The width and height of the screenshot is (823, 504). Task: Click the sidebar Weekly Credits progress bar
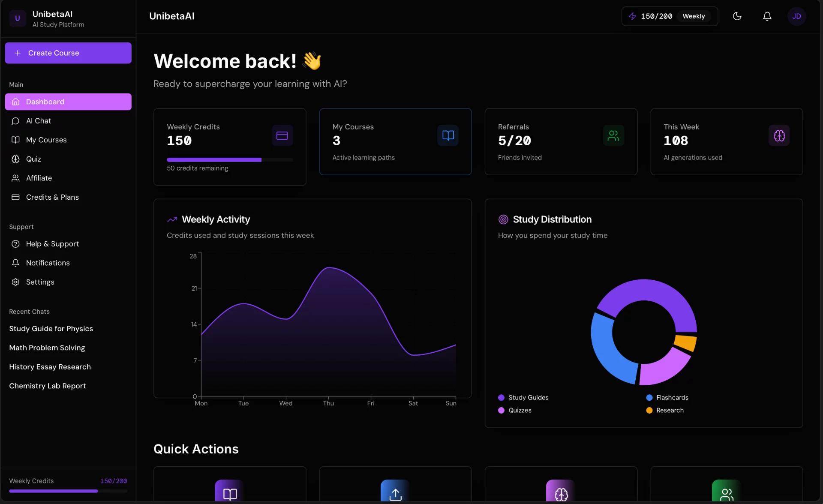(x=68, y=491)
